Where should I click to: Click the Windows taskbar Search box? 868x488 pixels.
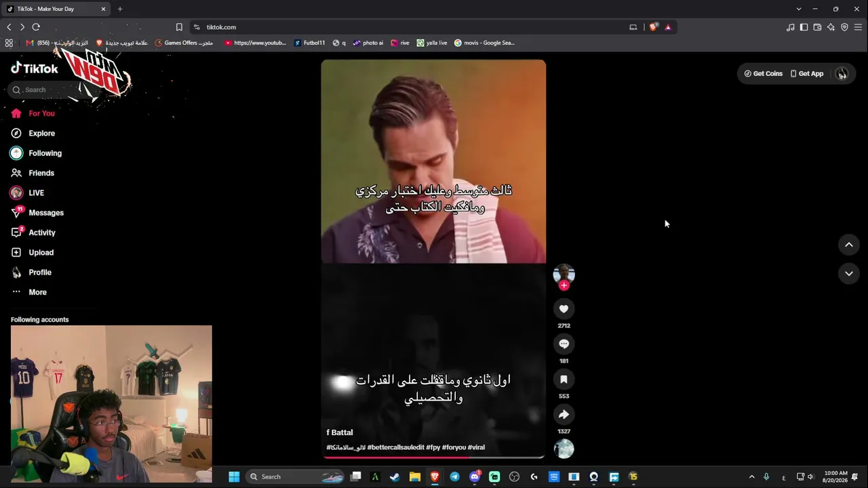295,476
